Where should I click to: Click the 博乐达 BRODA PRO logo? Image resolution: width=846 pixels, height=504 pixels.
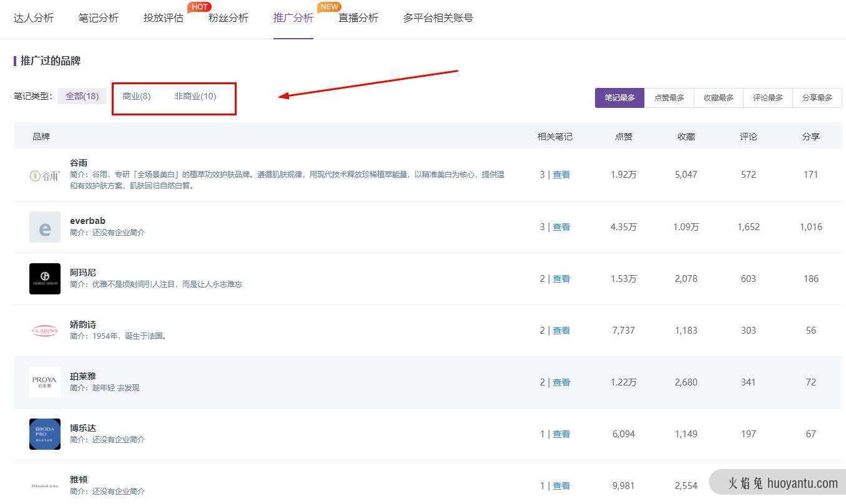45,434
